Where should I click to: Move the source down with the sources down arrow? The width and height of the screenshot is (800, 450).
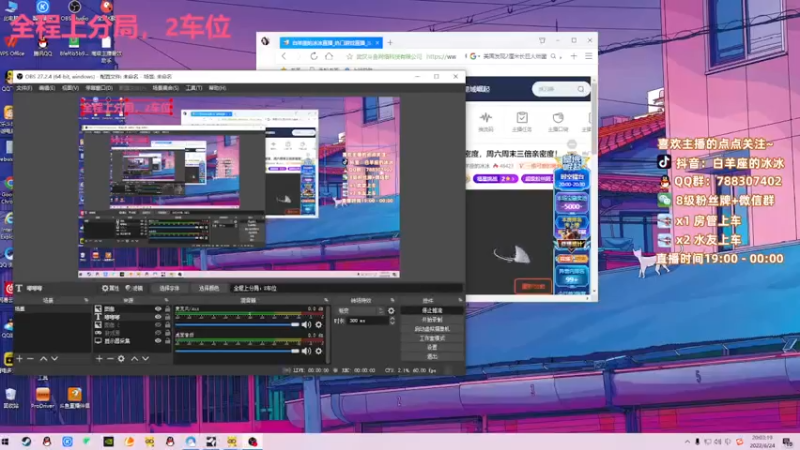pos(145,359)
